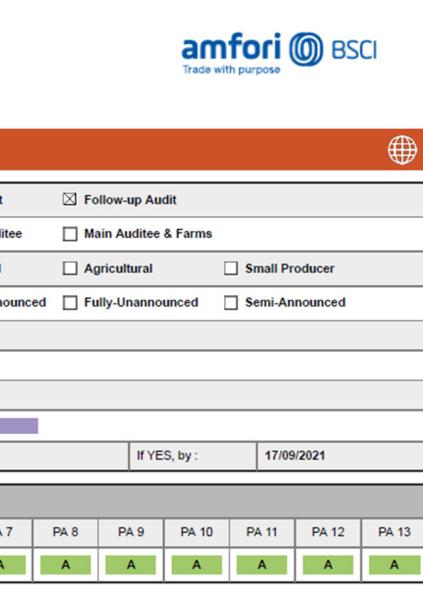Screen dimensions: 423x600
Task: Select the PA 8 column header
Action: 65,532
